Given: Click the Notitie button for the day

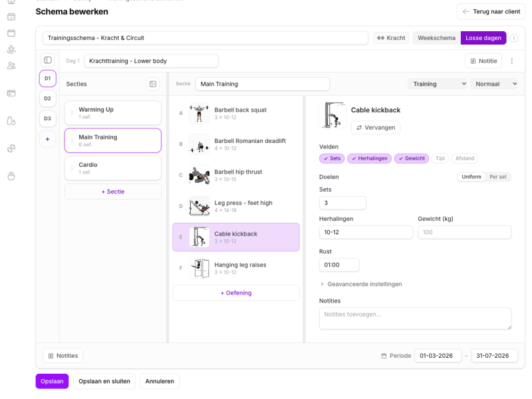Looking at the screenshot, I should 483,61.
